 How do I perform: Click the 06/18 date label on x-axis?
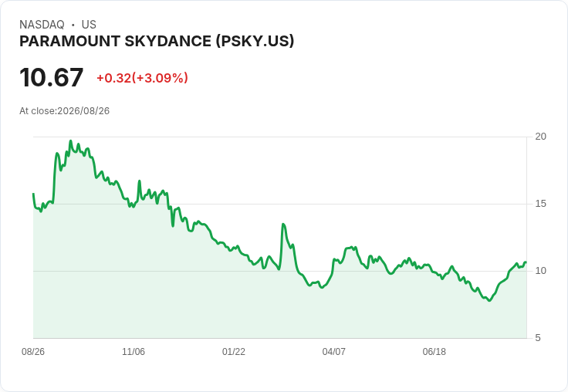click(434, 351)
